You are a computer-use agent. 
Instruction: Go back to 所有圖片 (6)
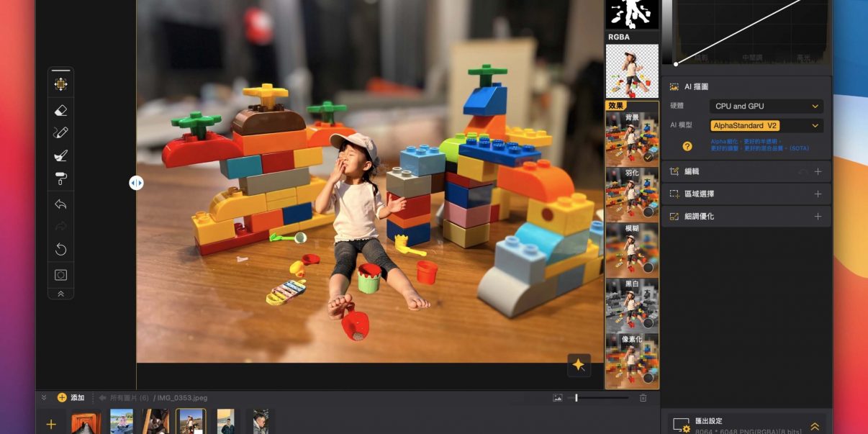[x=124, y=398]
